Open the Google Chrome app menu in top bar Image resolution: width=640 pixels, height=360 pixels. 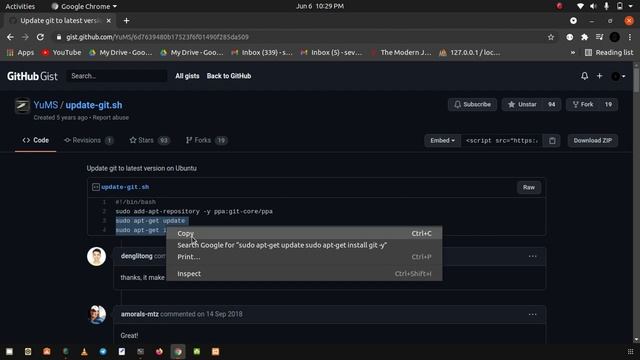click(84, 6)
